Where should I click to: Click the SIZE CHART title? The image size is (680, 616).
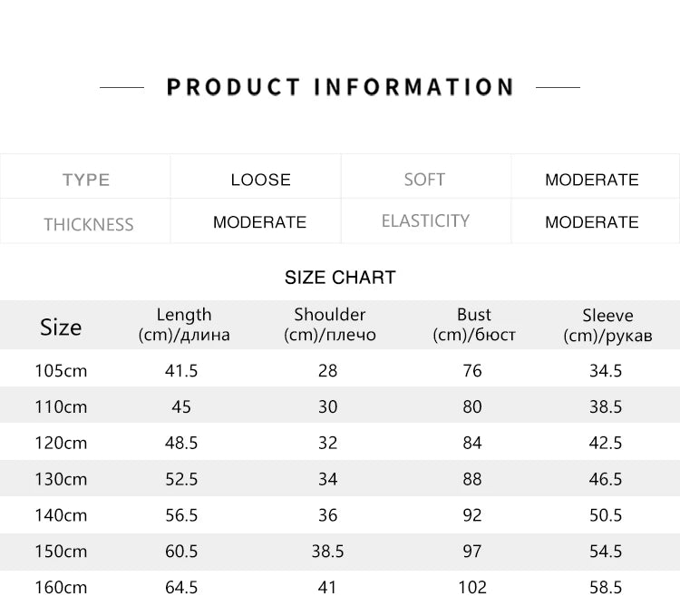pyautogui.click(x=340, y=278)
